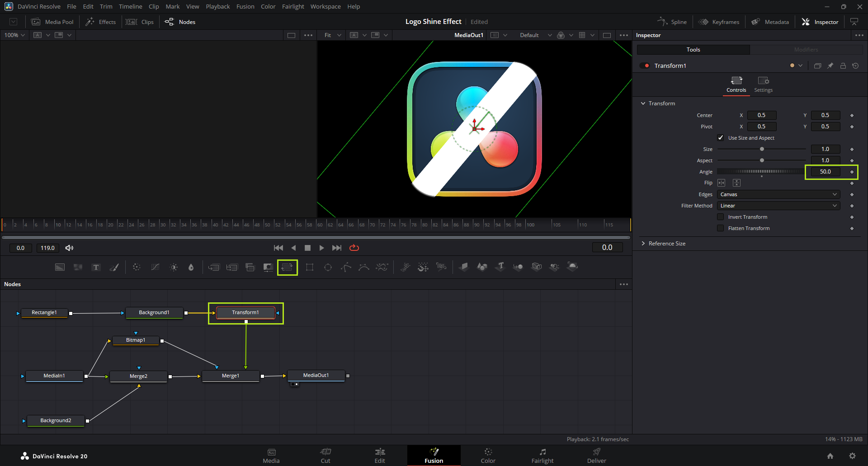Viewport: 868px width, 466px height.
Task: Open the Edges dropdown set to Canvas
Action: (x=778, y=194)
